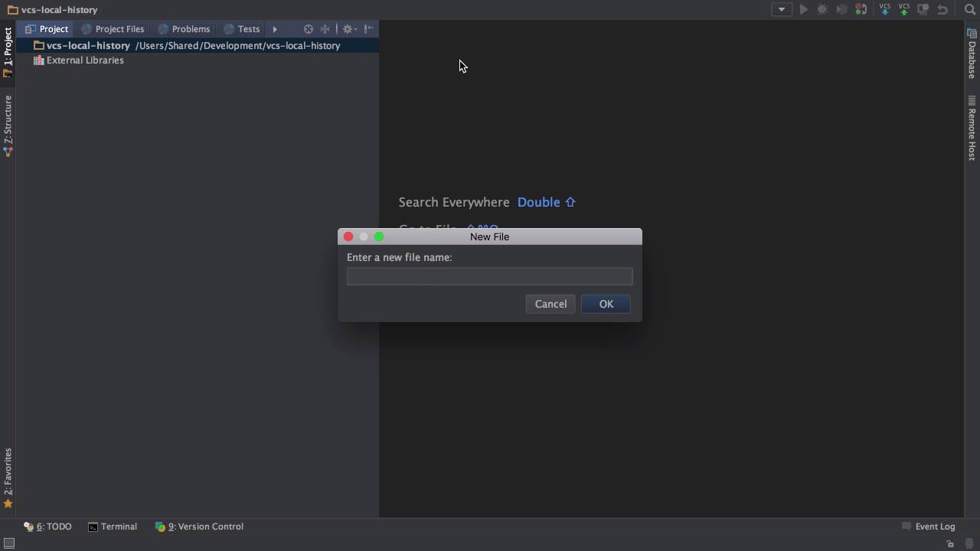
Task: Click the Update Project VCS icon
Action: (x=885, y=9)
